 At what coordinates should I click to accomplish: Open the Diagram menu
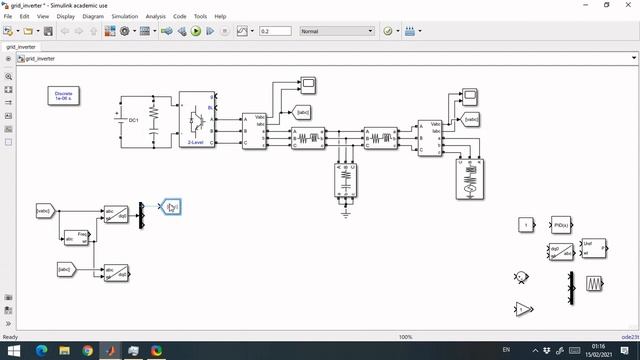coord(93,16)
